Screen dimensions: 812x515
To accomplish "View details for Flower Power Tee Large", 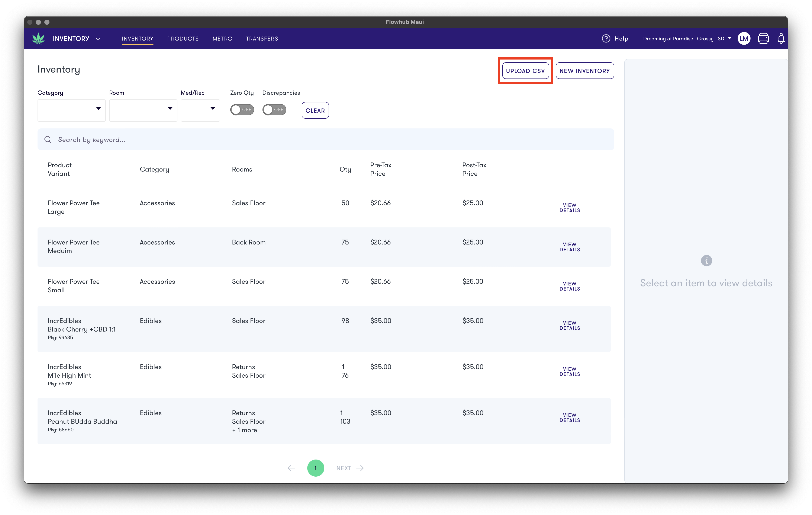I will click(x=570, y=208).
